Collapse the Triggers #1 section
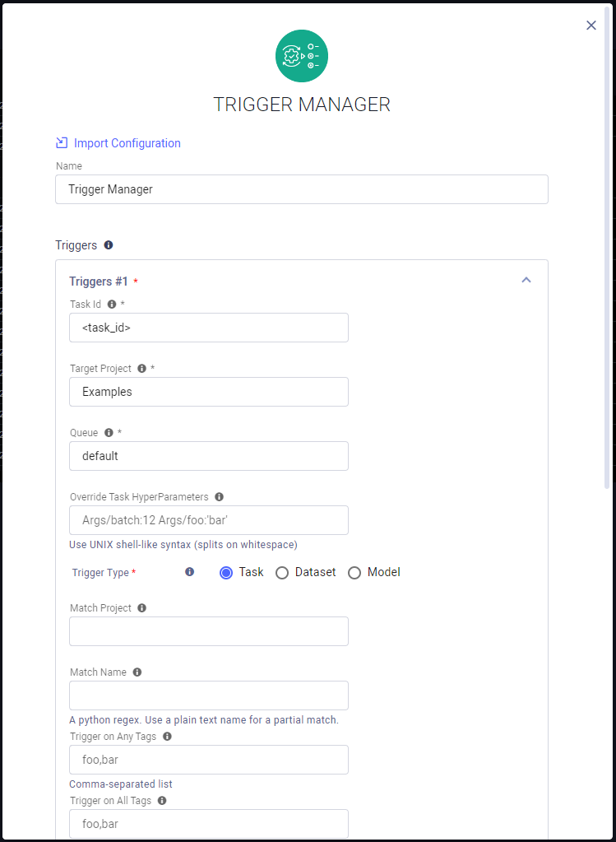Viewport: 616px width, 842px height. pos(526,280)
